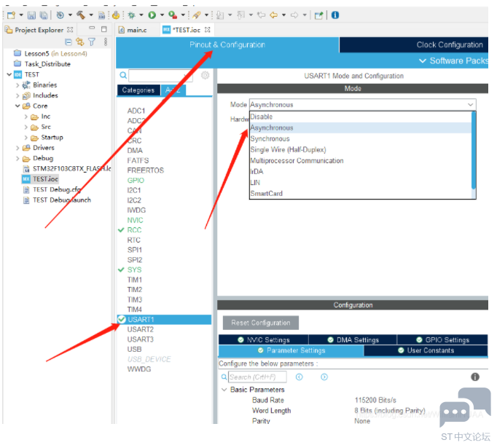The image size is (497, 448).
Task: Click the magnifier icon beside category search
Action: click(123, 76)
